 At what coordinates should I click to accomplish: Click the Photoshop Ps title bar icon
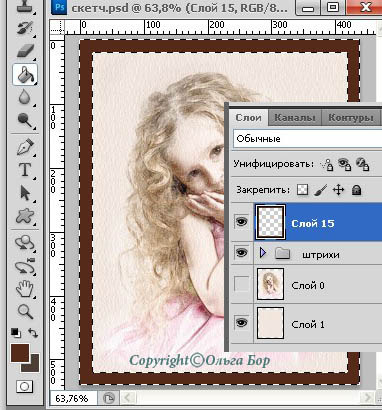pos(59,8)
